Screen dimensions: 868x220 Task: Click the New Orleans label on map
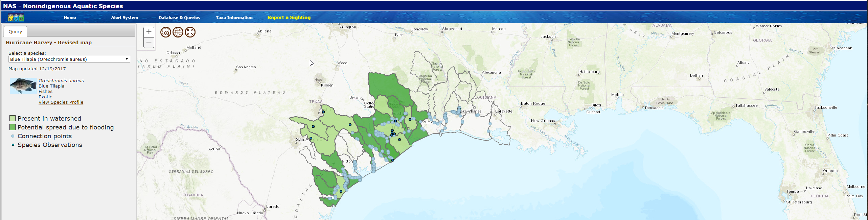coord(543,121)
